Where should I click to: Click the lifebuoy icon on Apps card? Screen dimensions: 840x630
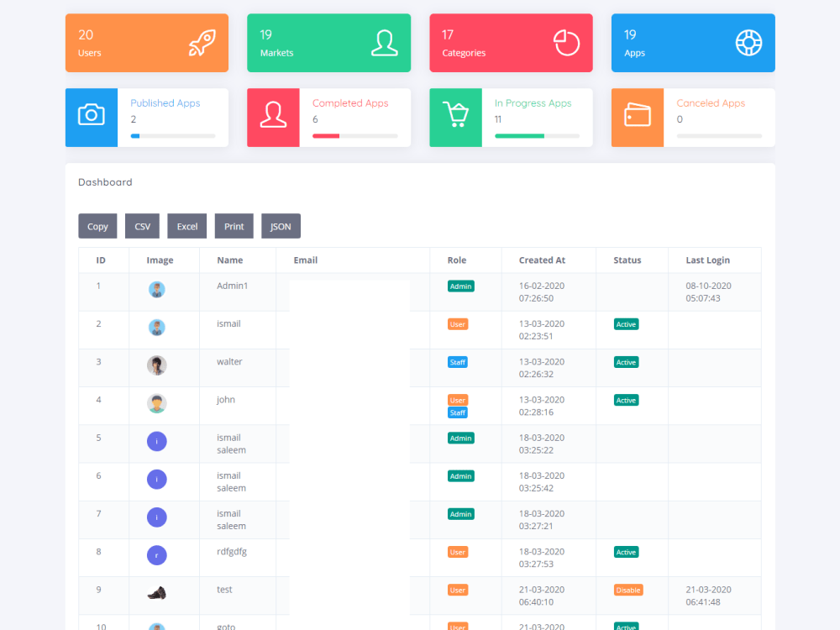click(x=748, y=43)
